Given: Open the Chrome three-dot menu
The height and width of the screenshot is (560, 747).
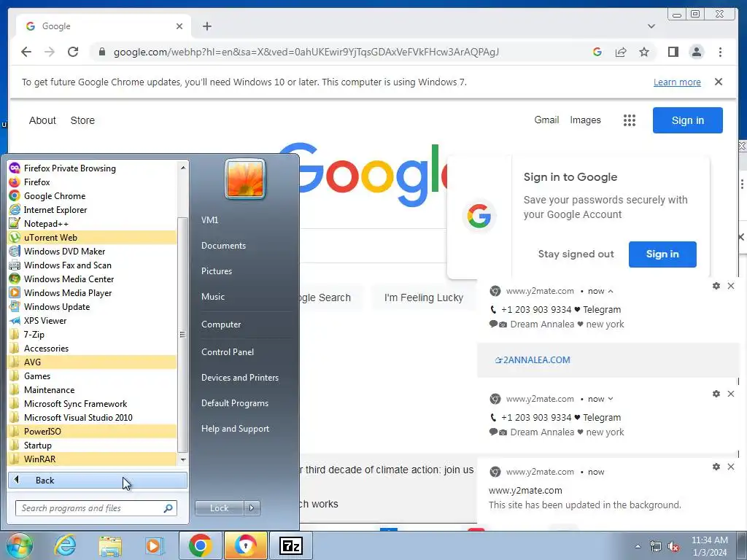Looking at the screenshot, I should click(720, 52).
